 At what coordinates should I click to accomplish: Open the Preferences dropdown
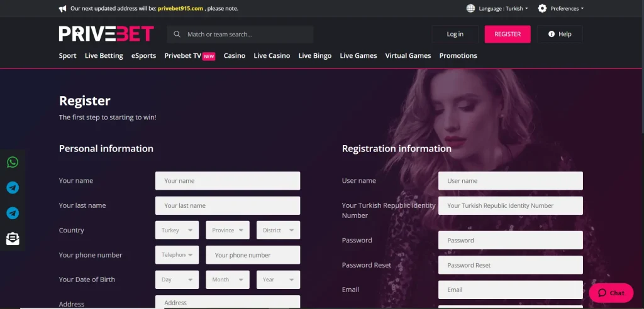567,9
